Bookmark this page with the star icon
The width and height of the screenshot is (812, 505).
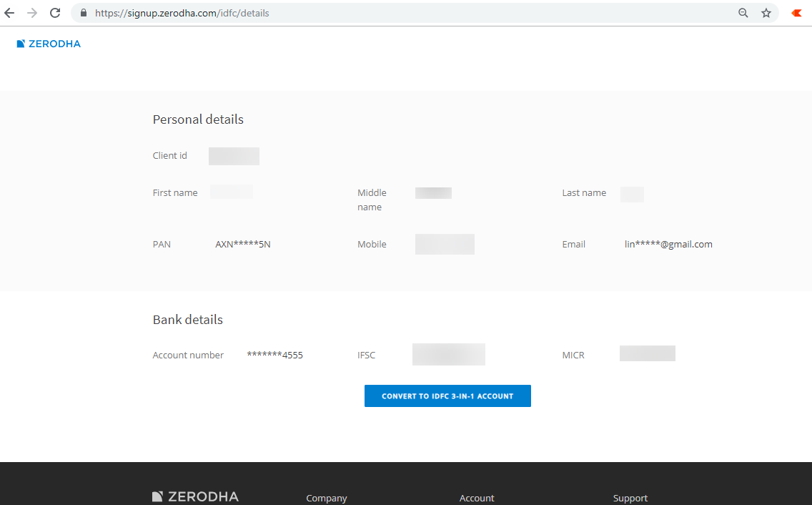point(766,13)
